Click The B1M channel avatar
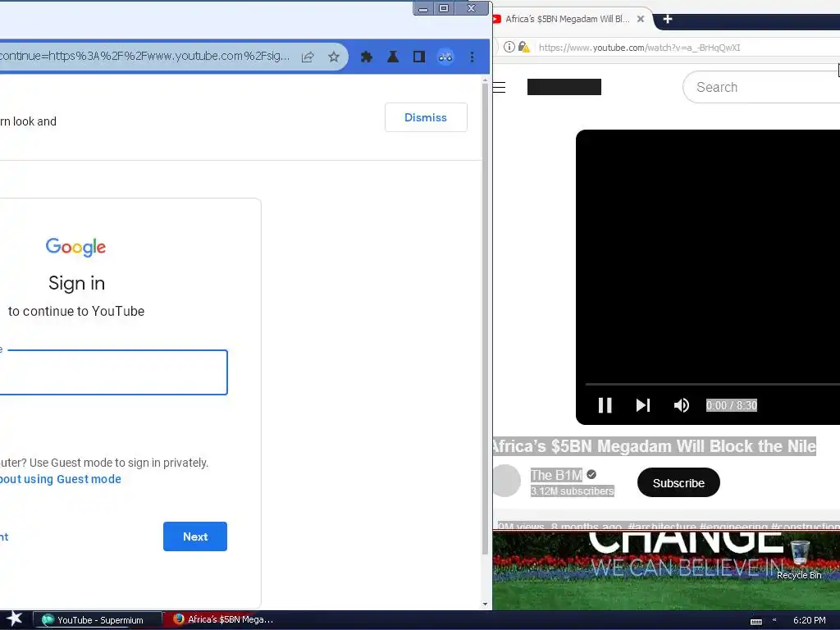This screenshot has width=840, height=630. point(505,481)
